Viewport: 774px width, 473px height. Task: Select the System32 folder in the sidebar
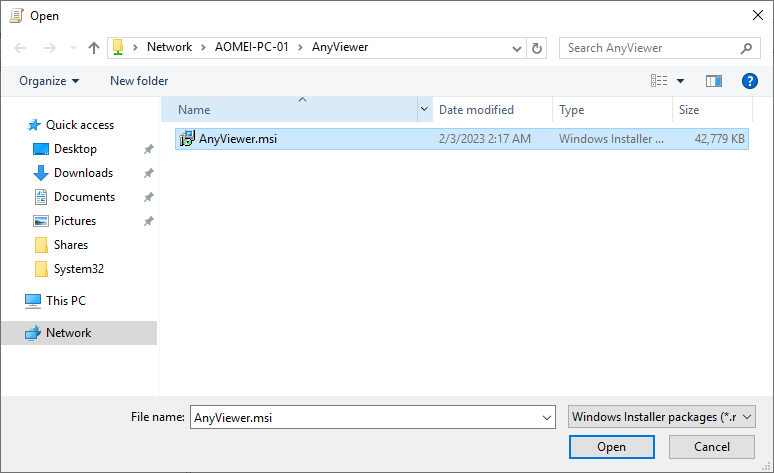pyautogui.click(x=79, y=269)
